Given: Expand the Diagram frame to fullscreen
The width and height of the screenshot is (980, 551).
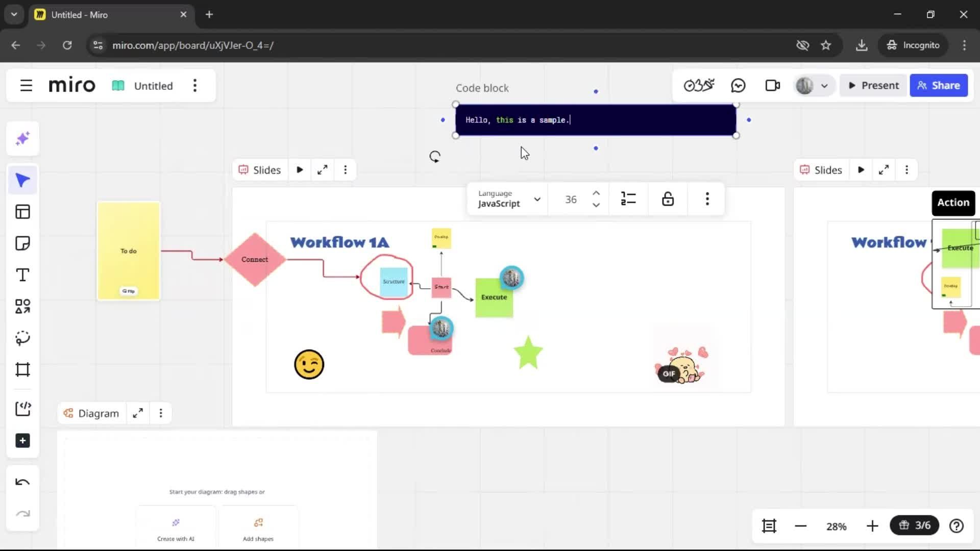Looking at the screenshot, I should tap(138, 413).
